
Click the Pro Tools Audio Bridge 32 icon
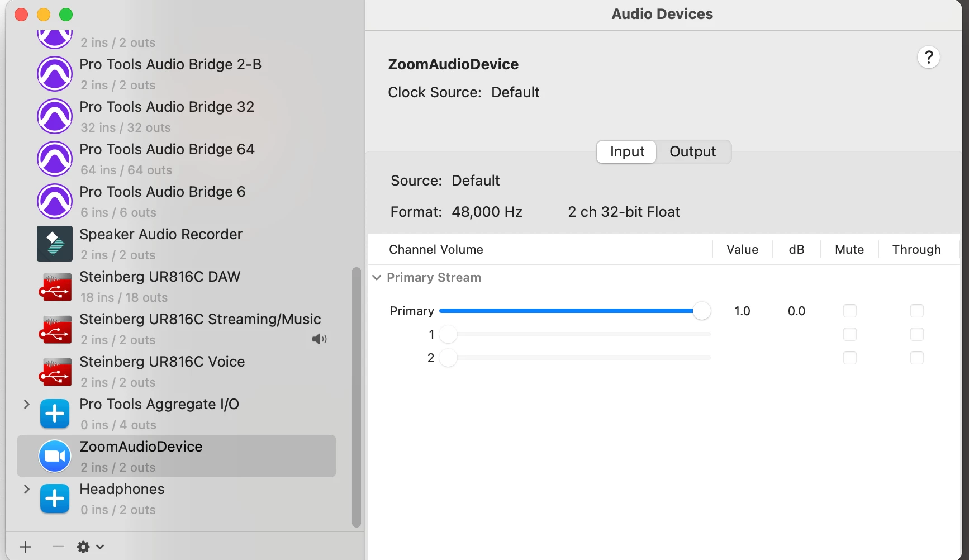(x=55, y=116)
